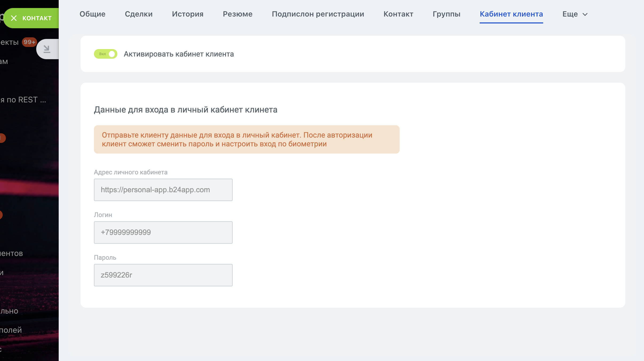The width and height of the screenshot is (644, 361).
Task: Select the Резюме tab
Action: tap(237, 14)
